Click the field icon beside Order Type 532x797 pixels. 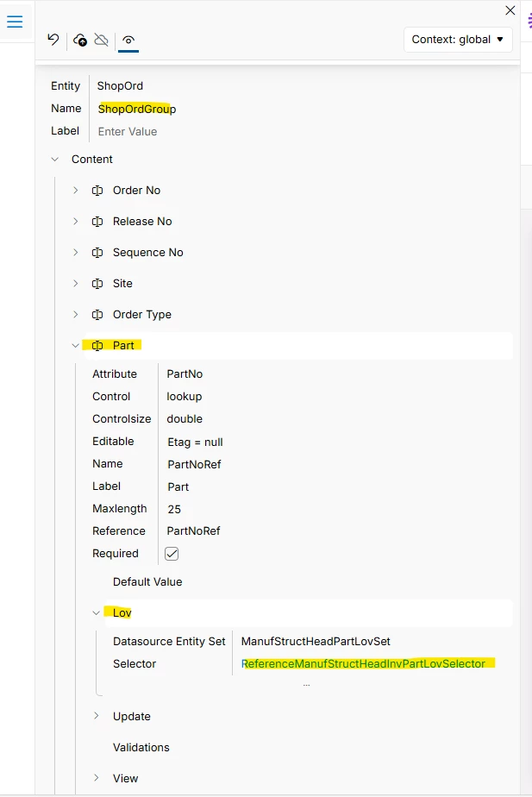97,315
